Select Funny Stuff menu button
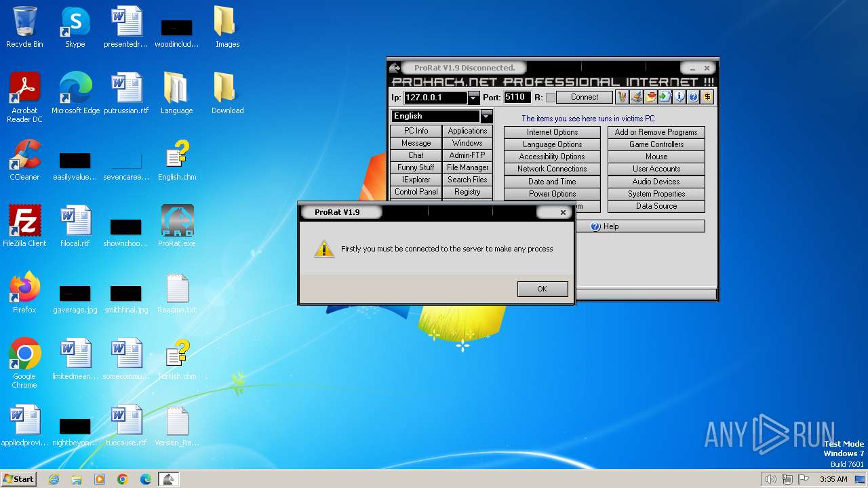This screenshot has height=488, width=868. [x=416, y=167]
